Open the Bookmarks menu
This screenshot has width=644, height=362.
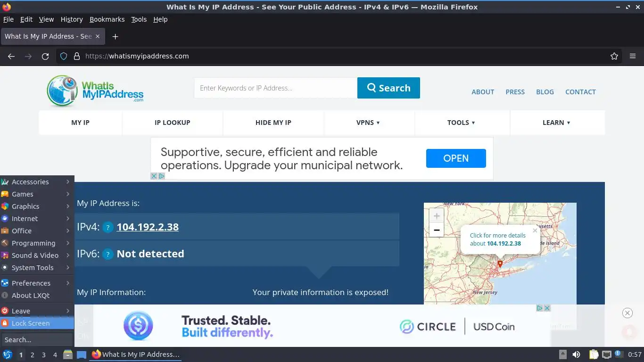pos(107,19)
